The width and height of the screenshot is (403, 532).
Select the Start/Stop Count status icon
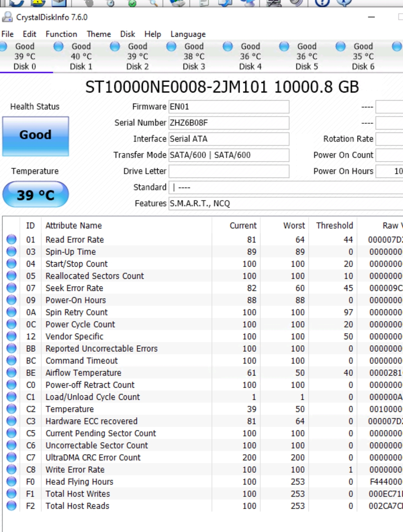(11, 263)
